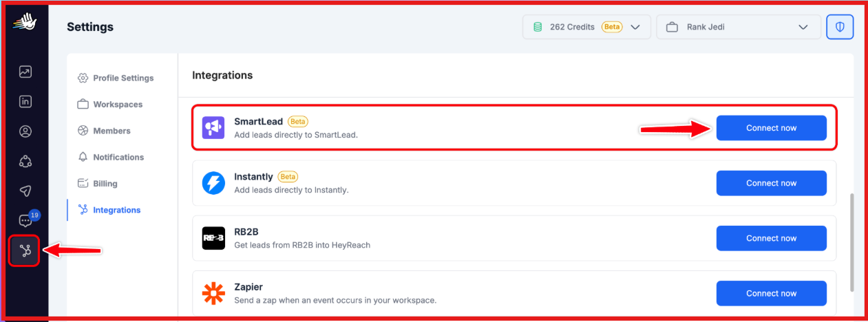Open the Billing settings section
The image size is (868, 322).
tap(98, 184)
